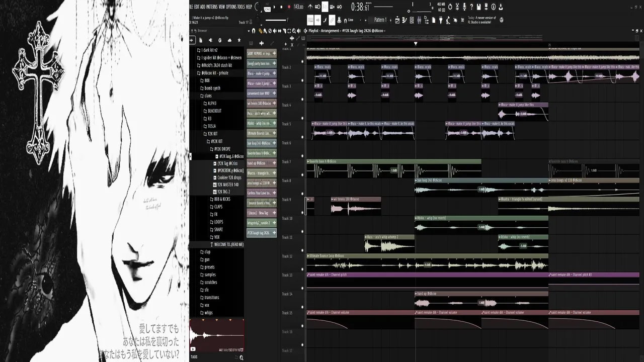
Task: Toggle typing keyboard to piano icon
Action: click(x=309, y=20)
